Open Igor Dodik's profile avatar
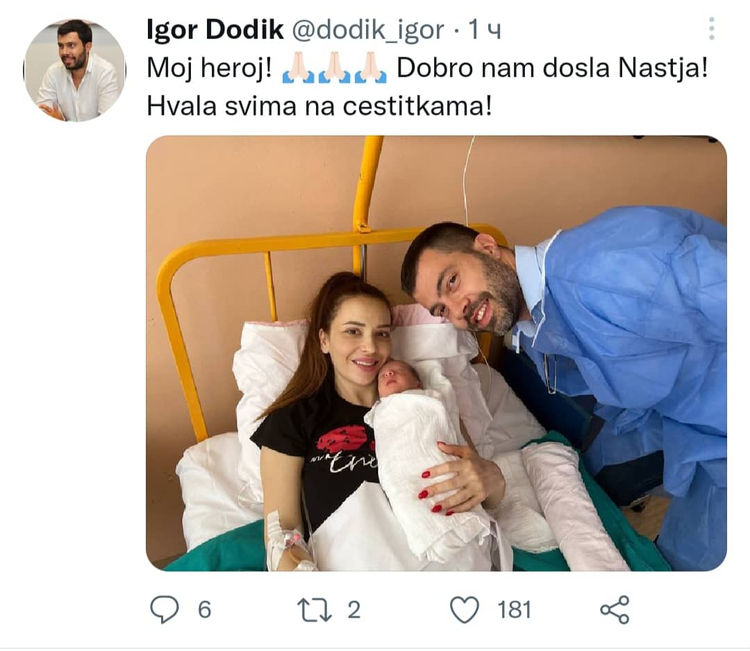This screenshot has width=750, height=651. [x=75, y=70]
